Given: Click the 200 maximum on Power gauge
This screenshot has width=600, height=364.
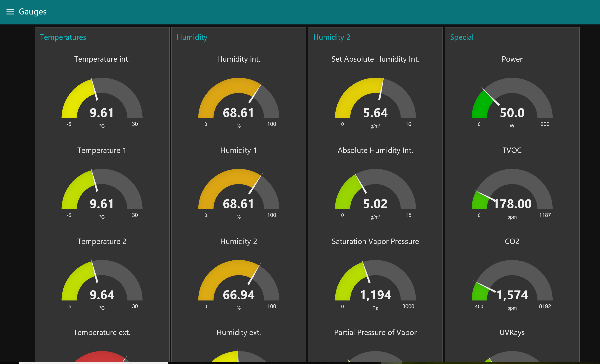Looking at the screenshot, I should 545,124.
